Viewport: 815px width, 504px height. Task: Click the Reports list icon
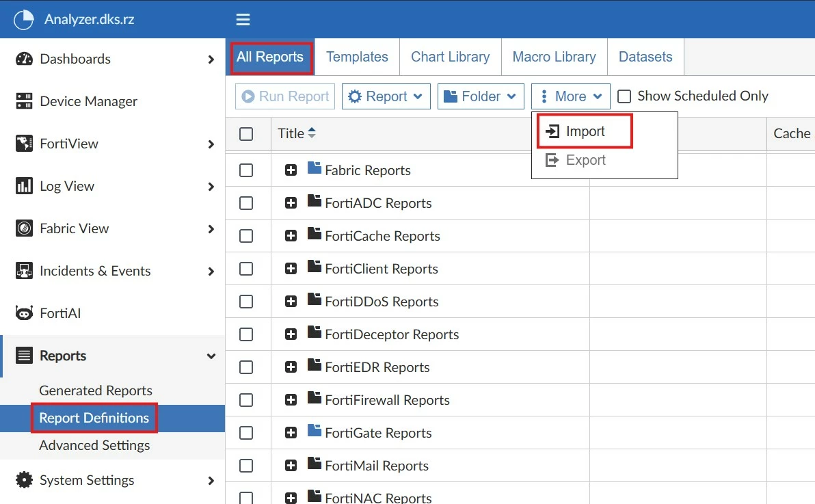[24, 355]
